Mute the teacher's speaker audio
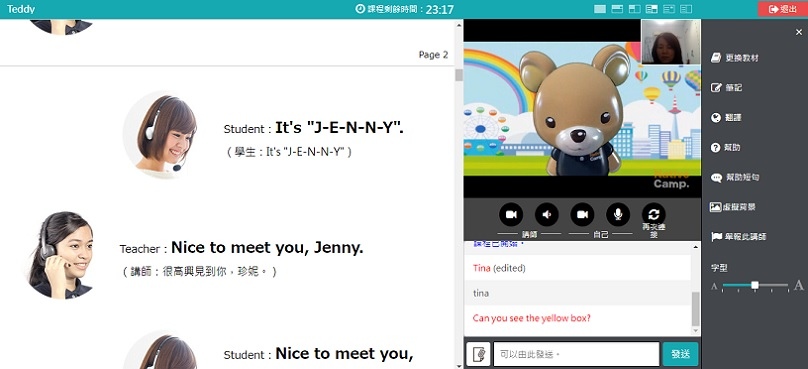Screen dimensions: 808x369 tap(547, 214)
